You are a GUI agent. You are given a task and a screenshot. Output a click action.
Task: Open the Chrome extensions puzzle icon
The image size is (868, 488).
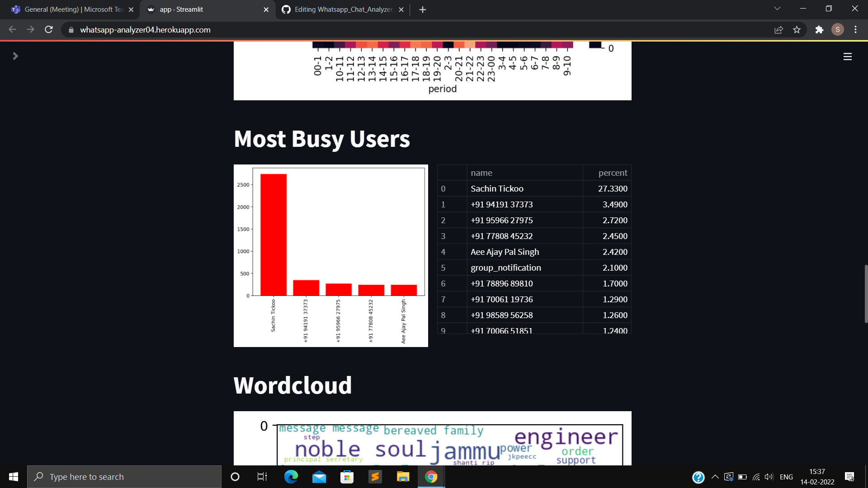[x=820, y=30]
